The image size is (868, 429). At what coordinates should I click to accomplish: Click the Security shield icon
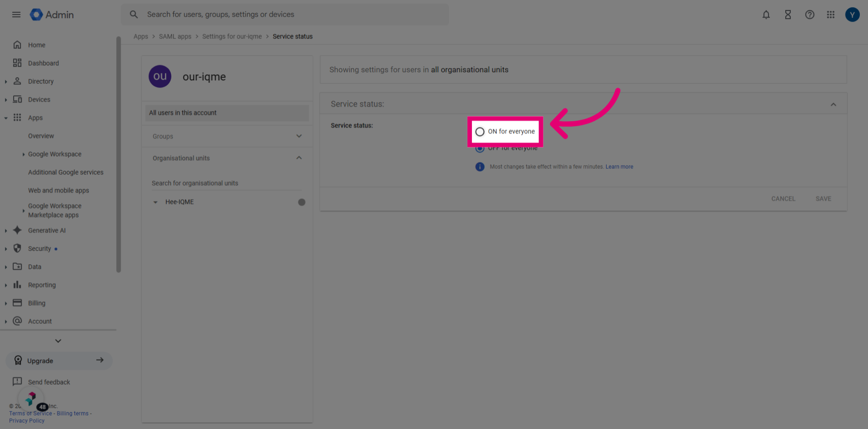click(17, 248)
